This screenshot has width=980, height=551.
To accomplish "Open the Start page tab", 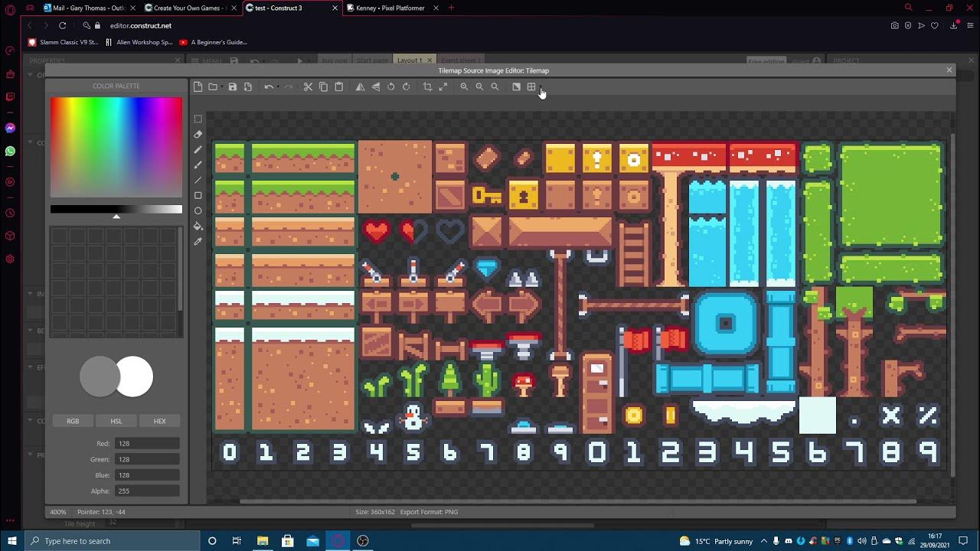I will click(373, 60).
